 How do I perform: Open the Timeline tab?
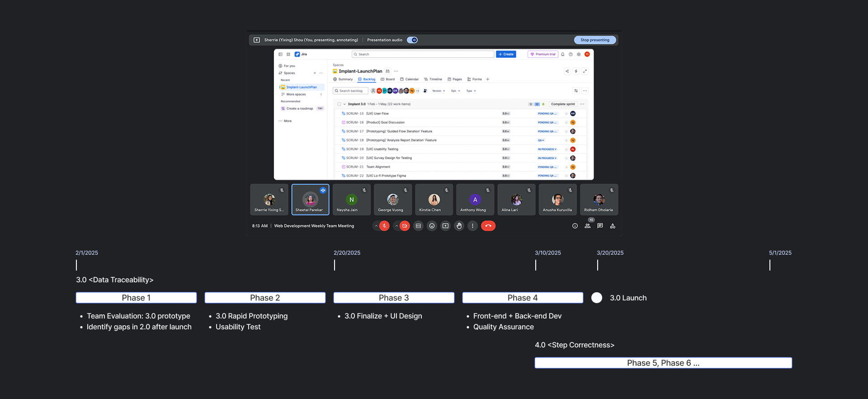tap(433, 79)
